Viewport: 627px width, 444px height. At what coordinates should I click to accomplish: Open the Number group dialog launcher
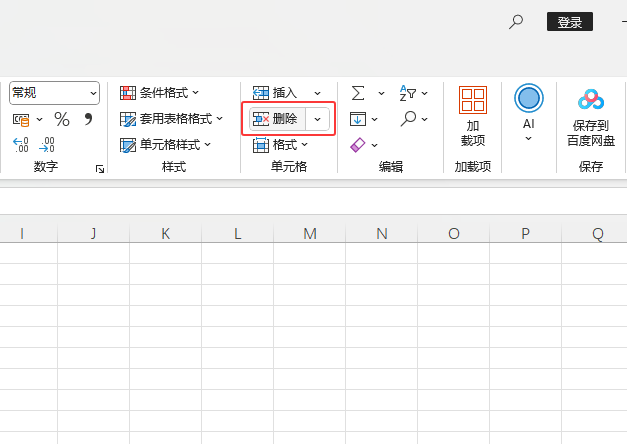[x=100, y=170]
